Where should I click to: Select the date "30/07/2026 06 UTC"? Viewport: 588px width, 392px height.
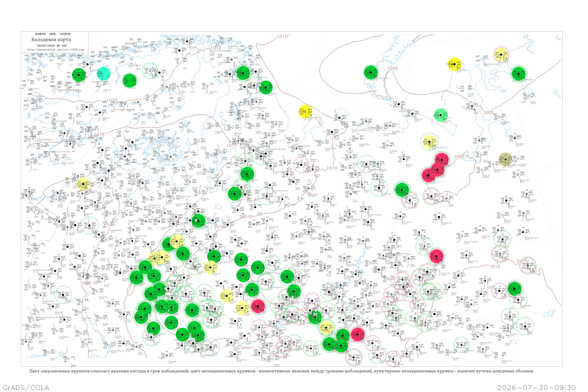coord(52,46)
